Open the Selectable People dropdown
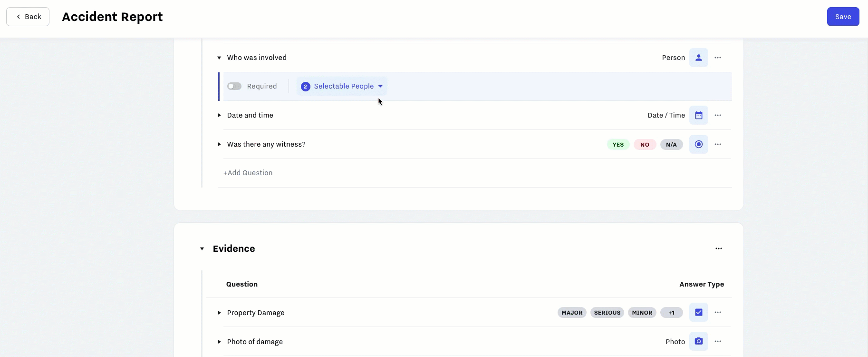The width and height of the screenshot is (868, 357). coord(342,86)
